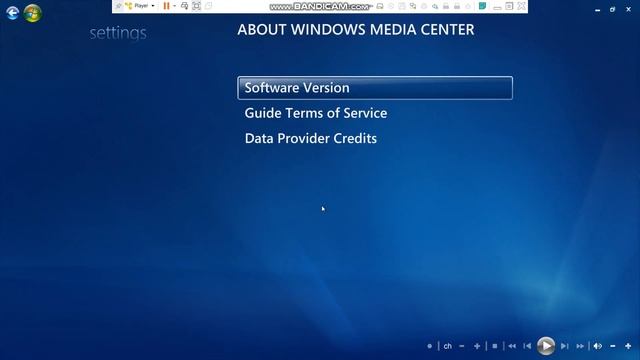
Task: Click the green notes icon in VMware toolbar
Action: (482, 6)
